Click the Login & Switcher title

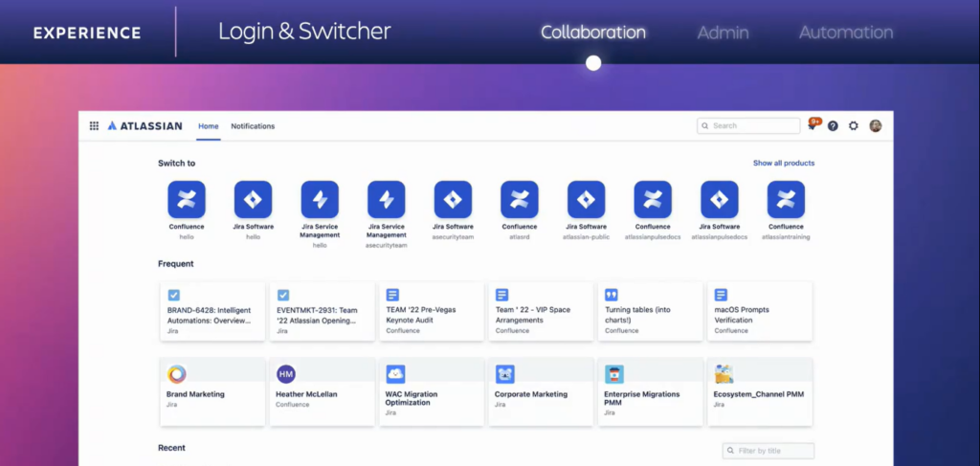[304, 32]
